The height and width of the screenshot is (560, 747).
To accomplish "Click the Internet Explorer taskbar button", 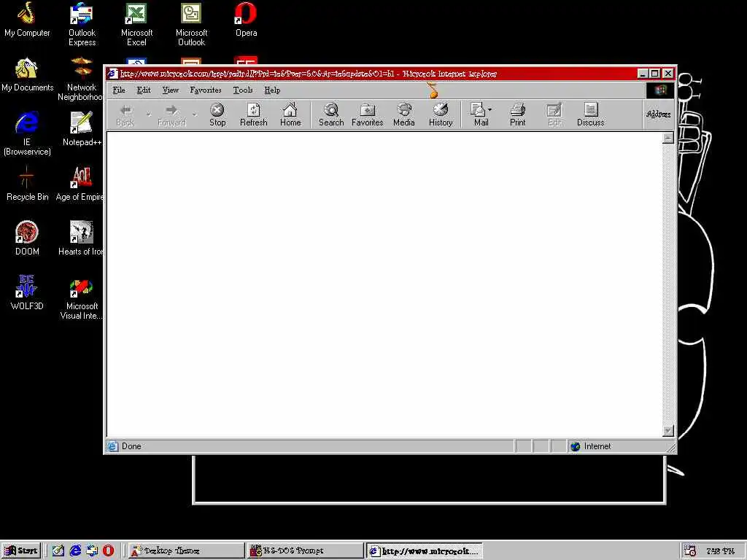I will (425, 551).
